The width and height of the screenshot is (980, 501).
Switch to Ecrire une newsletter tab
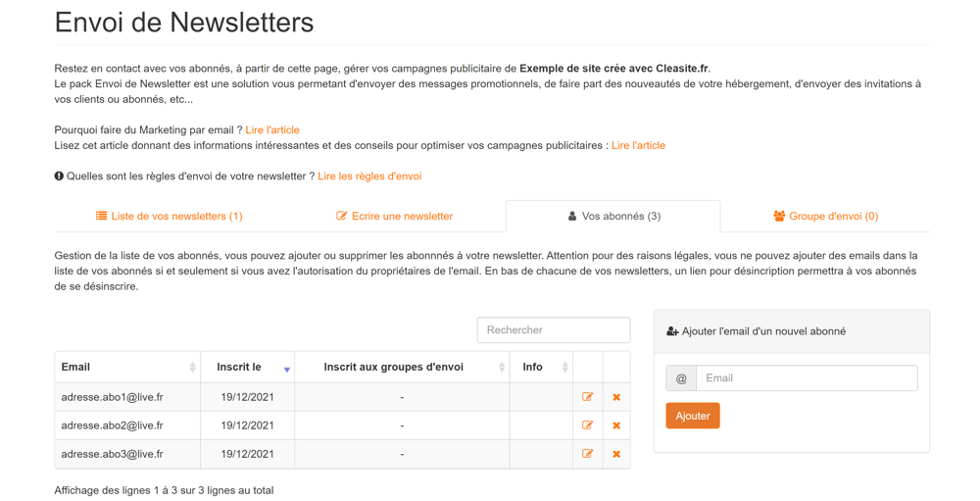tap(394, 216)
